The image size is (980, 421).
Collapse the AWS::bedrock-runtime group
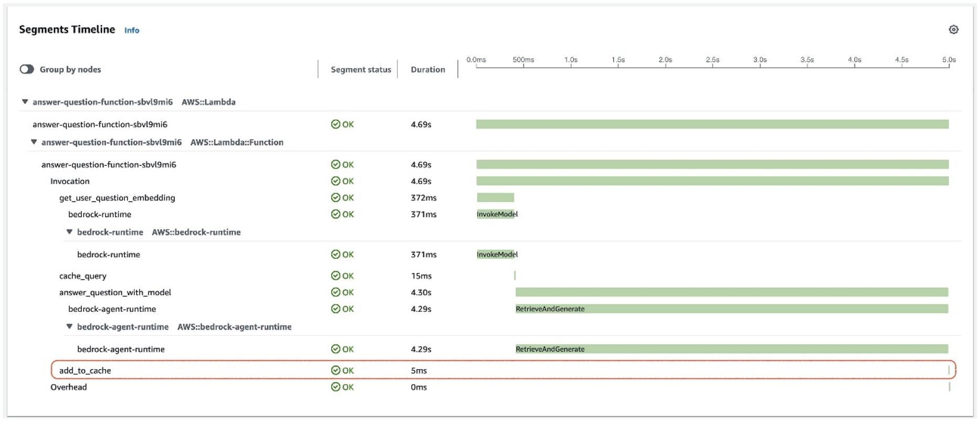click(69, 232)
